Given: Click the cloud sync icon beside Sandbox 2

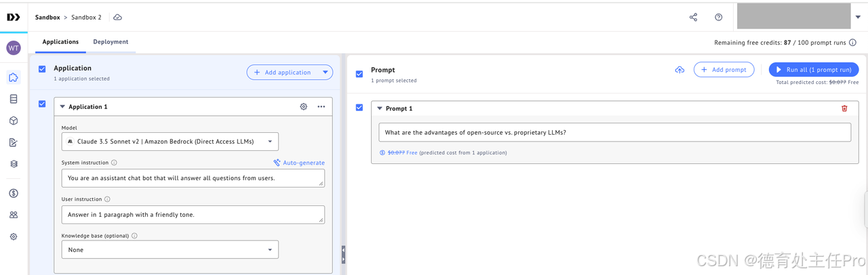Looking at the screenshot, I should [x=117, y=17].
